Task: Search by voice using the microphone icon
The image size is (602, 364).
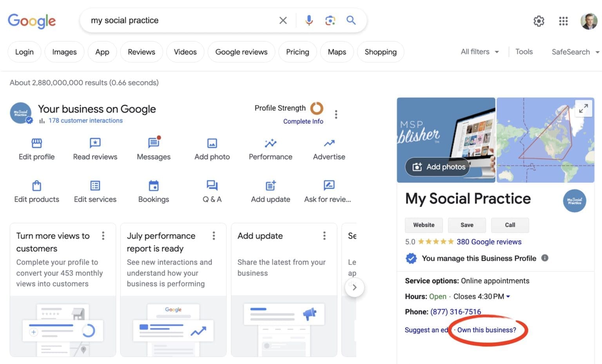Action: click(x=309, y=20)
